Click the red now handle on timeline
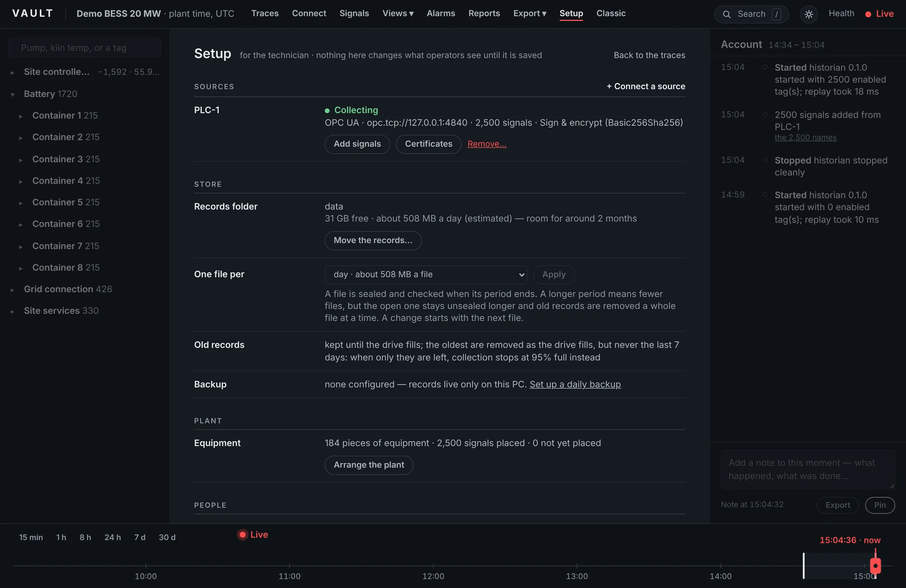 click(x=875, y=565)
